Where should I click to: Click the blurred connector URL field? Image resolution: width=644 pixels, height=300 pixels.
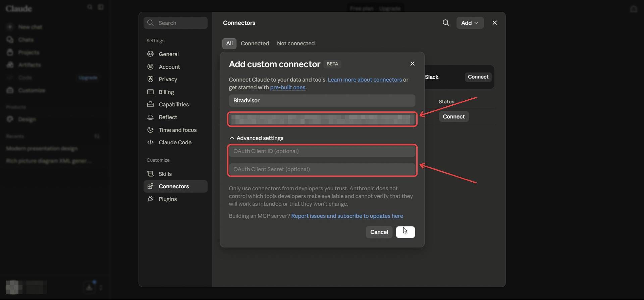click(322, 119)
